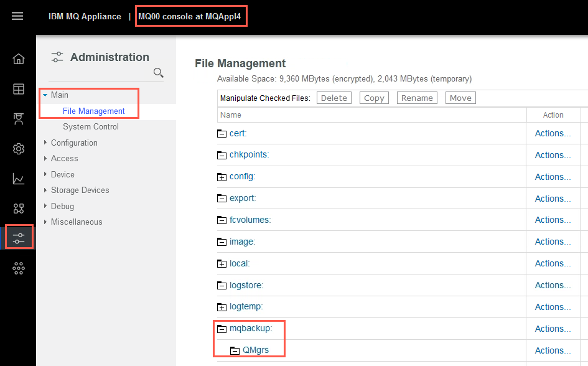Open the local: directory link
The width and height of the screenshot is (588, 366).
click(240, 264)
